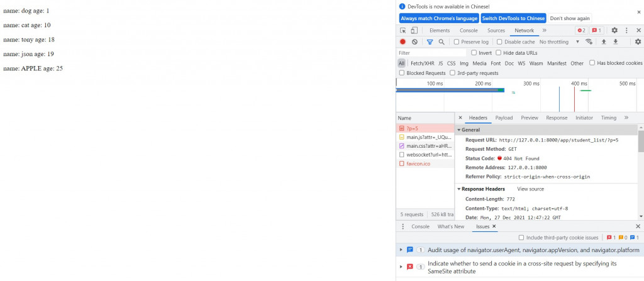The image size is (644, 281).
Task: Focus the network Filter text field
Action: tap(431, 53)
